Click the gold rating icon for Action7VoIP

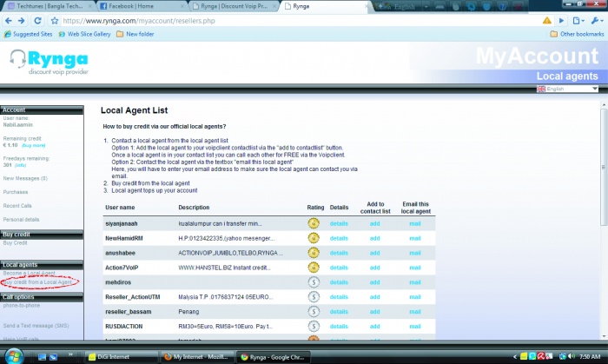(314, 268)
